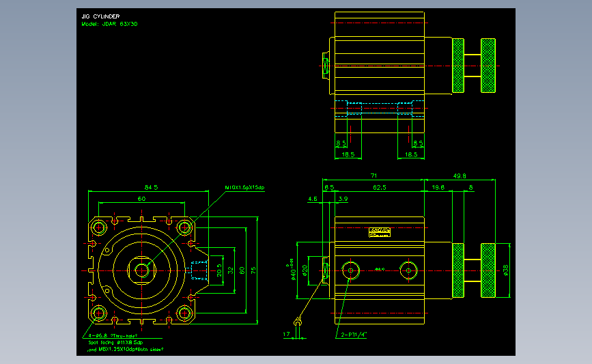This screenshot has width=592, height=364.
Task: Click the "Spot facing ø11X8.5dp" note
Action: [115, 342]
